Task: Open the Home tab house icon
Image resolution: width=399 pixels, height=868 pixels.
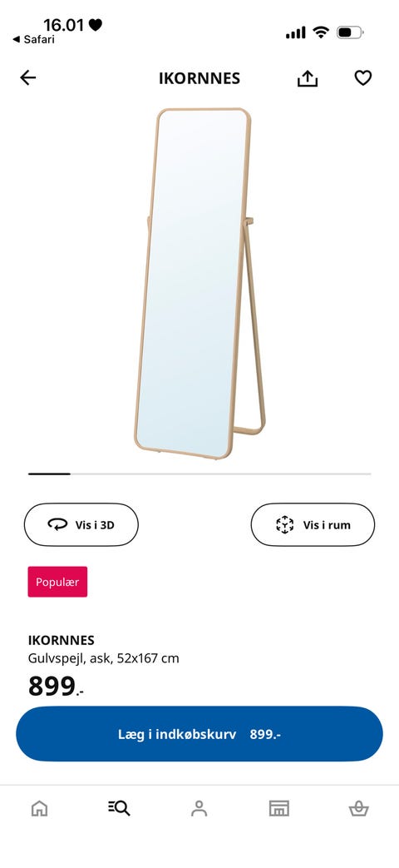Action: tap(39, 809)
